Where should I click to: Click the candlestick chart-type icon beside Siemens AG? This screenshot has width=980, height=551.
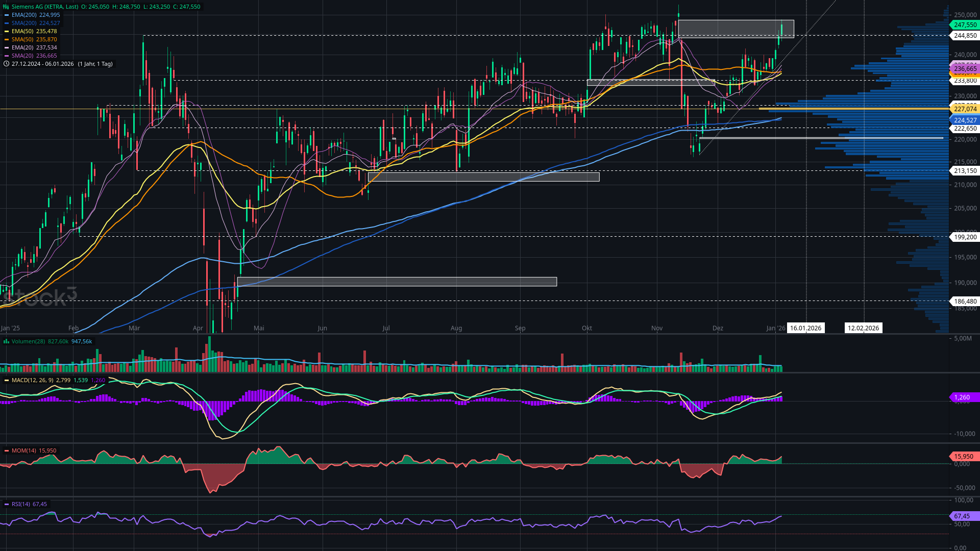click(x=6, y=7)
